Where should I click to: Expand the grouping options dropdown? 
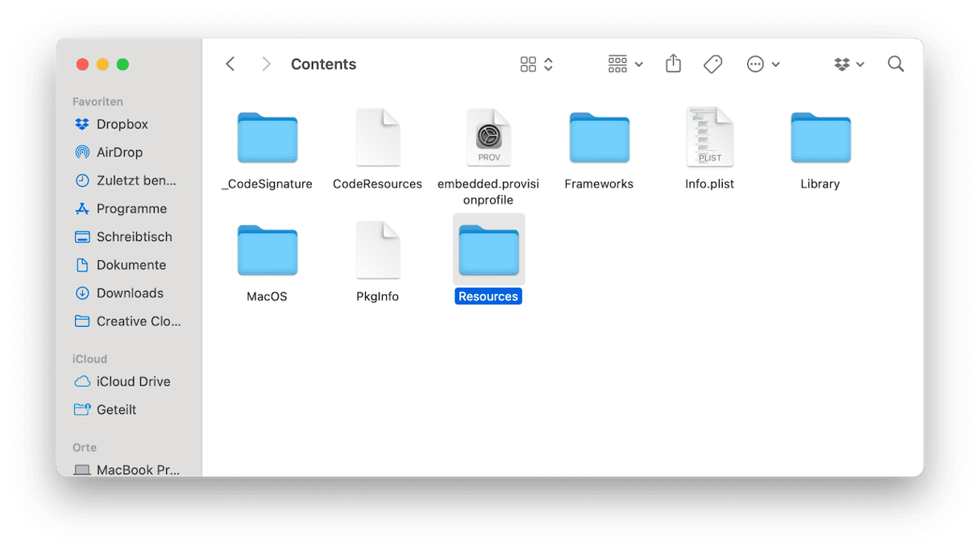[625, 64]
